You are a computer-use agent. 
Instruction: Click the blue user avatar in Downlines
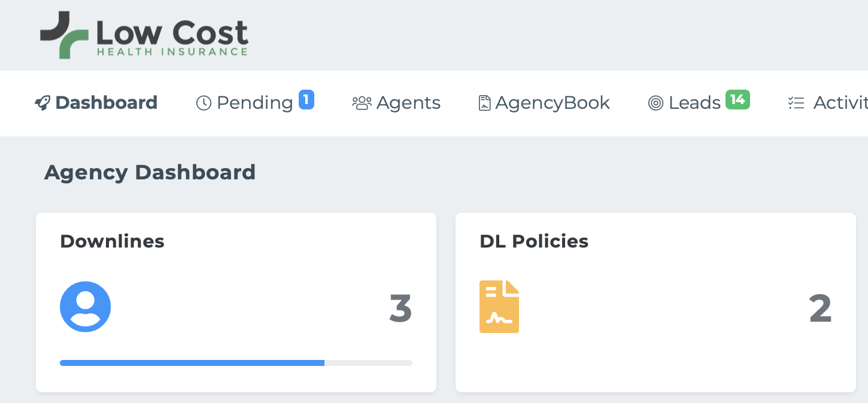coord(86,307)
